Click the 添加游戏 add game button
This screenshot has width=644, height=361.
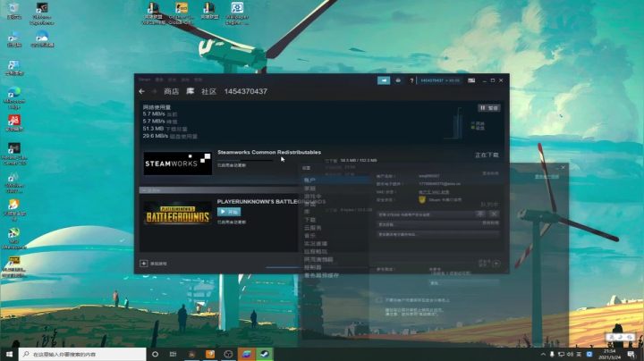pos(154,264)
